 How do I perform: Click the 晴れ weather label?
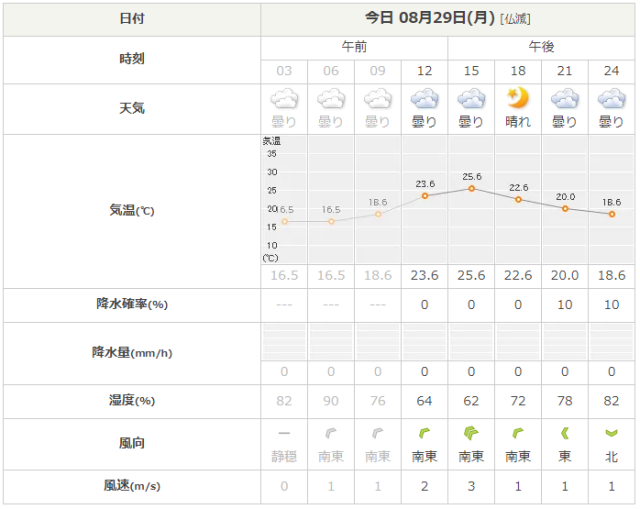(x=518, y=122)
